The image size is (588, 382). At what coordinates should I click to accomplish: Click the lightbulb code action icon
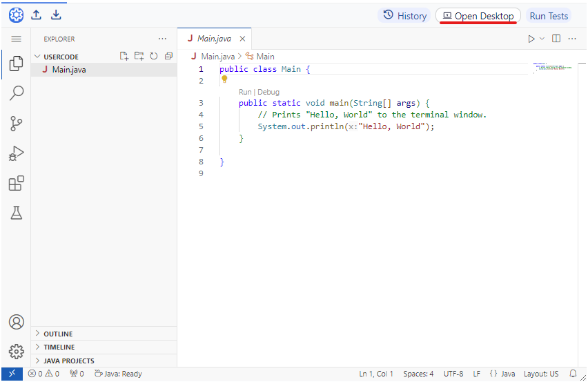click(x=224, y=79)
